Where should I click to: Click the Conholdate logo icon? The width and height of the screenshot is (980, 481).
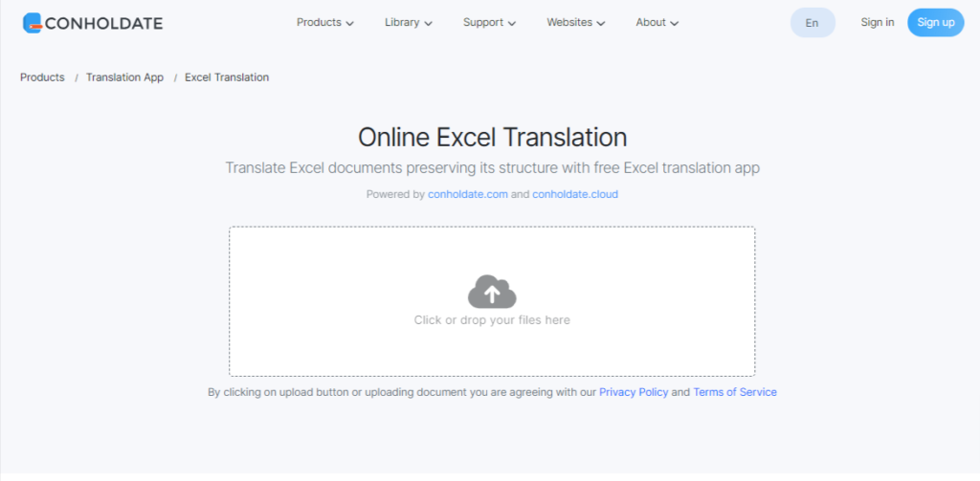(x=33, y=23)
